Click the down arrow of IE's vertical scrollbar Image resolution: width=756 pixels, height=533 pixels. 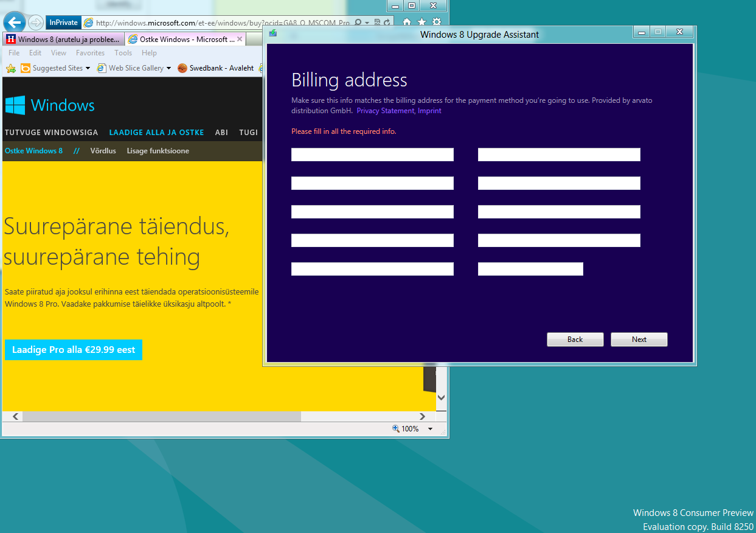tap(442, 397)
